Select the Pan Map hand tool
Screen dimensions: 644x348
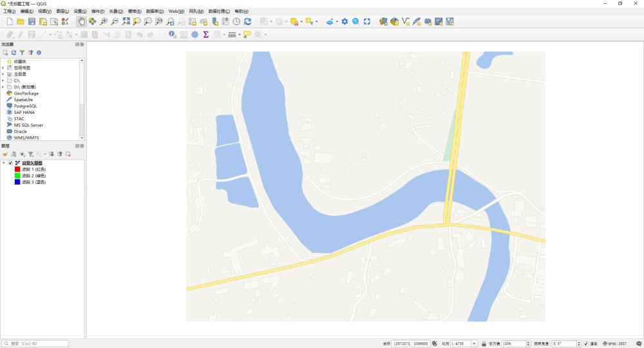coord(81,22)
